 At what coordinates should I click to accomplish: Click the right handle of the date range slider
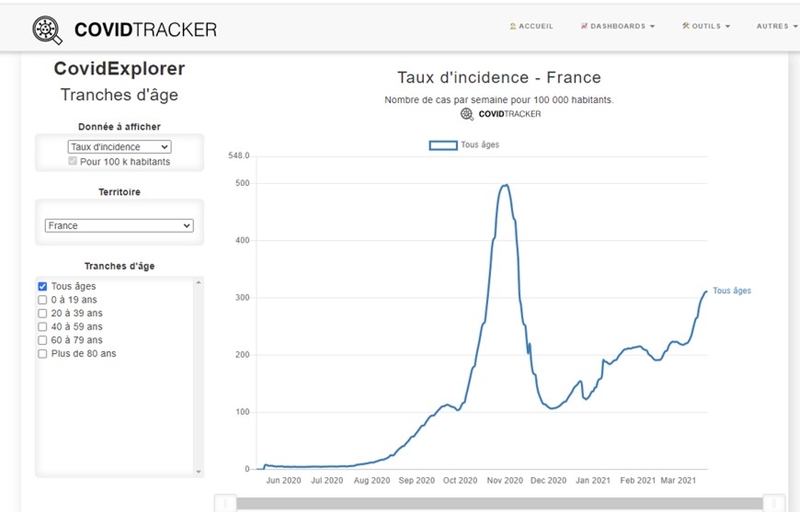tap(774, 504)
